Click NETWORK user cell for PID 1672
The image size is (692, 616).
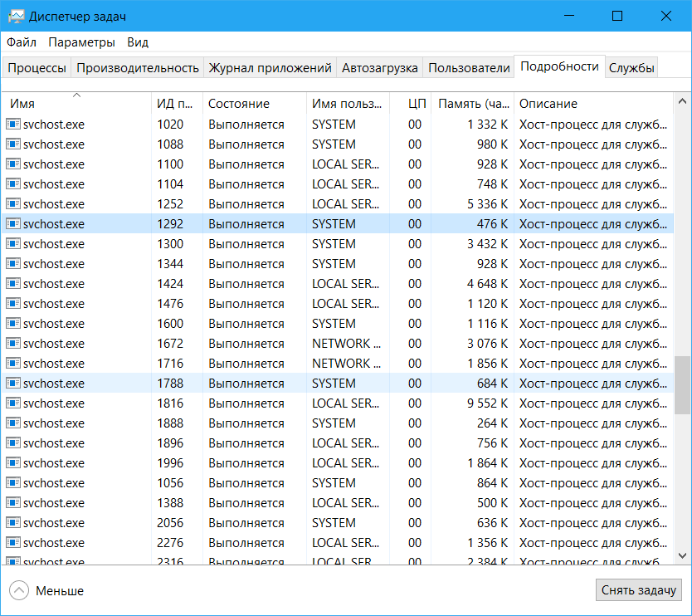point(346,343)
